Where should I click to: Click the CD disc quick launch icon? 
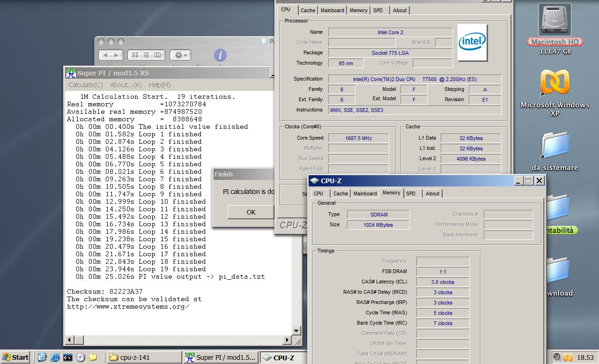coord(80,357)
